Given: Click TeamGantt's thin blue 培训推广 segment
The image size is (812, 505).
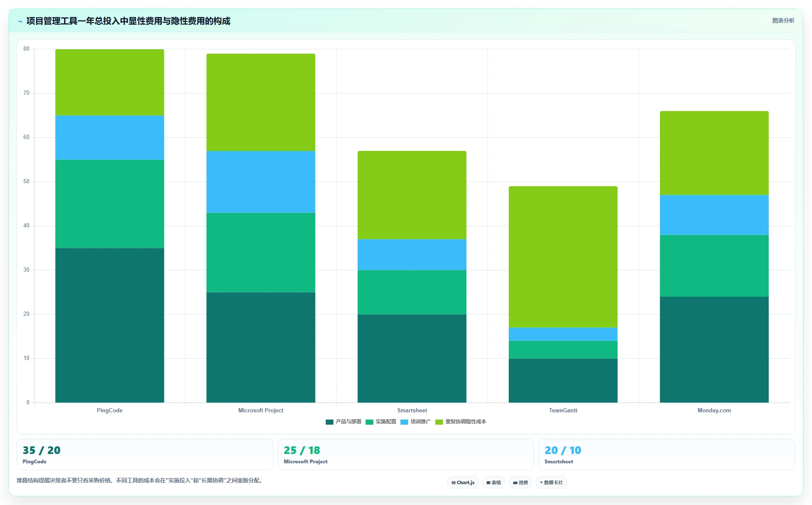Looking at the screenshot, I should (x=563, y=334).
